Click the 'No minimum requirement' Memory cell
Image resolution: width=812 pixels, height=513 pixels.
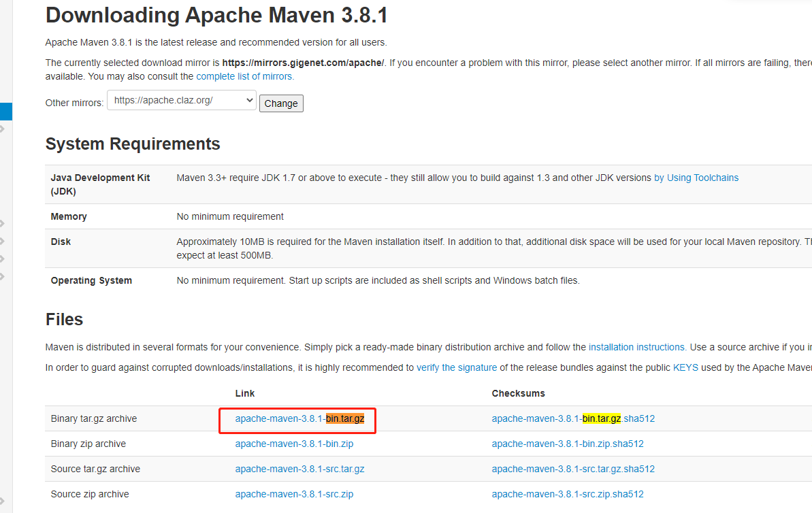(x=230, y=217)
